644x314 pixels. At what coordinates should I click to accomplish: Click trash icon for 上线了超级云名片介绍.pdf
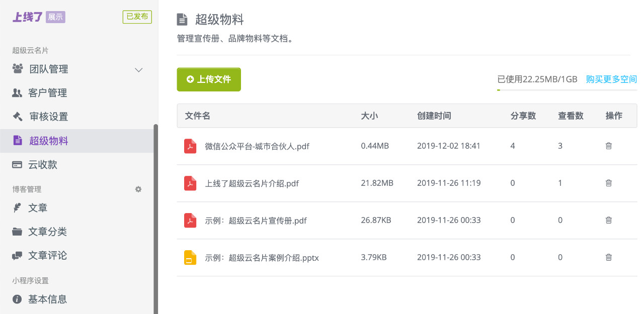coord(608,183)
